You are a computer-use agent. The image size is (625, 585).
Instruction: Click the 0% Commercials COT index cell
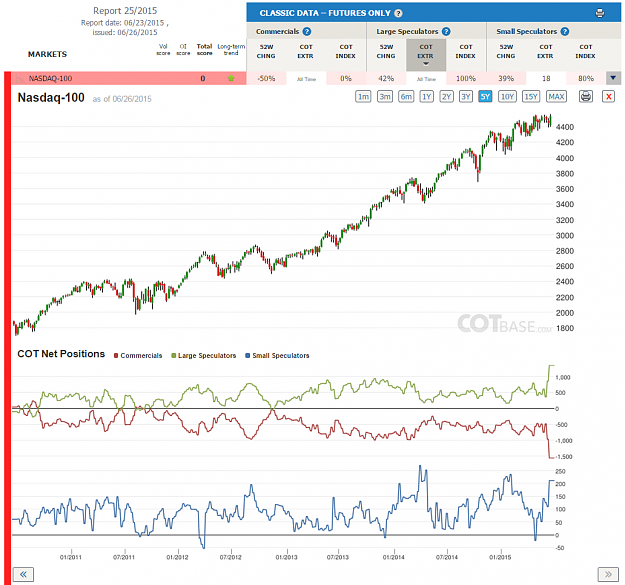[x=346, y=79]
